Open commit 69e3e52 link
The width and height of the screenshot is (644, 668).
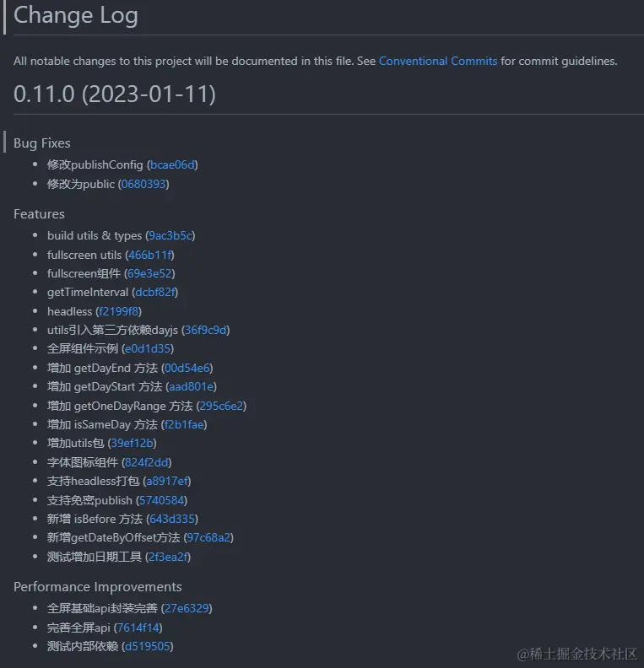149,273
